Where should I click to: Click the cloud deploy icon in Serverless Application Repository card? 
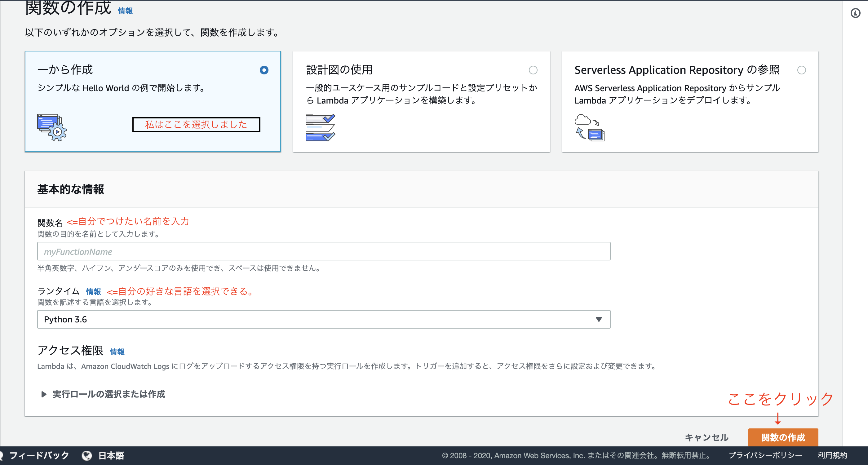click(x=589, y=128)
